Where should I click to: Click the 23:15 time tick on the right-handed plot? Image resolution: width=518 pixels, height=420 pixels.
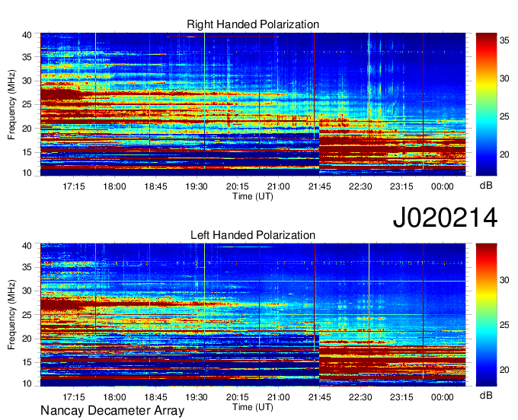(401, 186)
